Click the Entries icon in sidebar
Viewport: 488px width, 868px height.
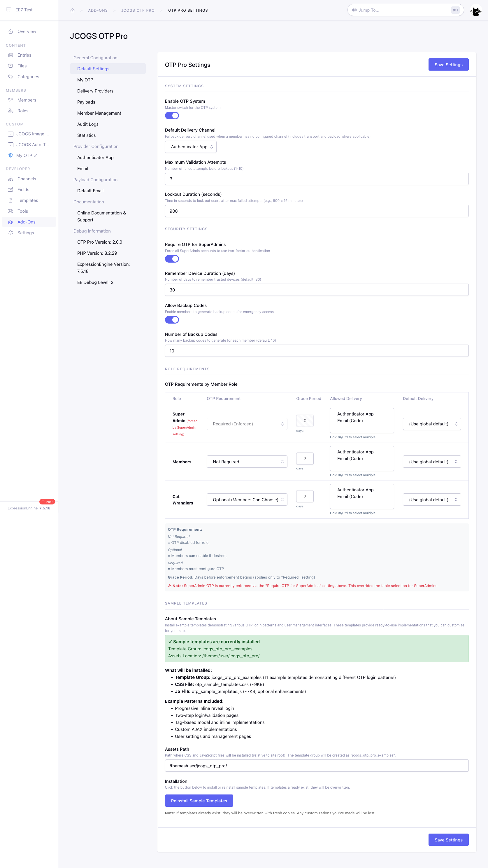click(x=11, y=55)
